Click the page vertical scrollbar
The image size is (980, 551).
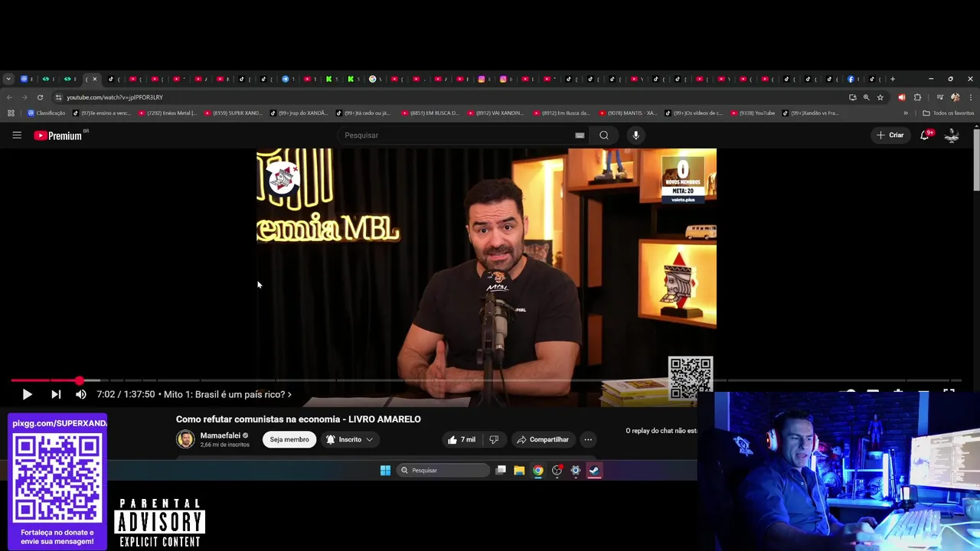tap(976, 161)
